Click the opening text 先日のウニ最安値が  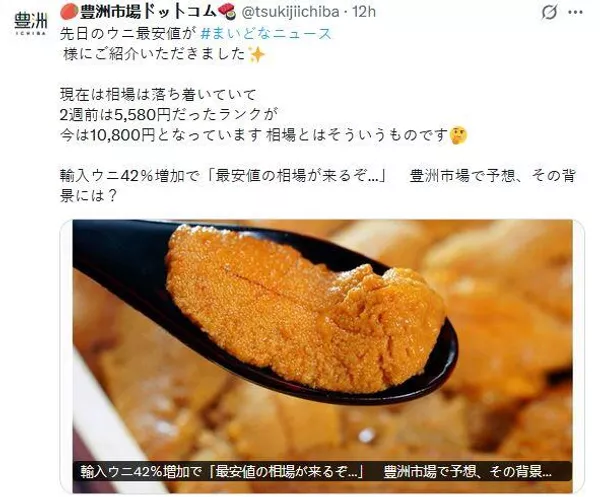point(128,34)
